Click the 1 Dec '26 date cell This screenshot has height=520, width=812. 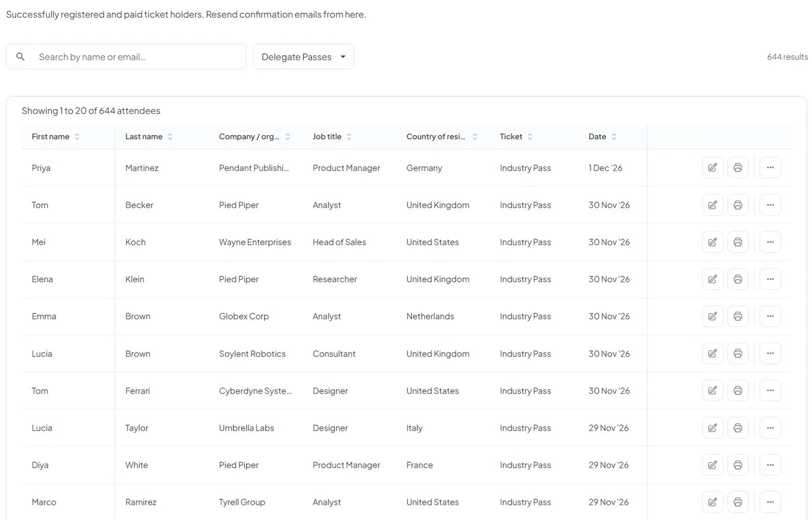coord(605,168)
